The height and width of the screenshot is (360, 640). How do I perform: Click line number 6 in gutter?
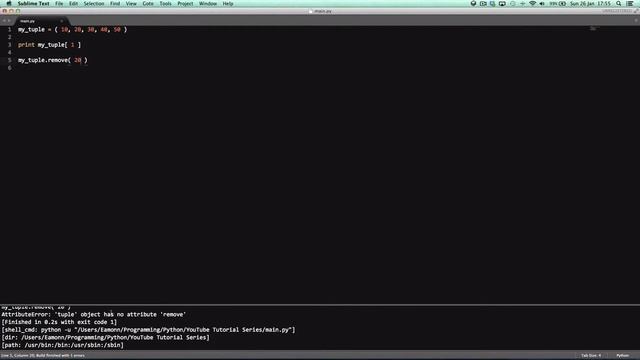9,68
